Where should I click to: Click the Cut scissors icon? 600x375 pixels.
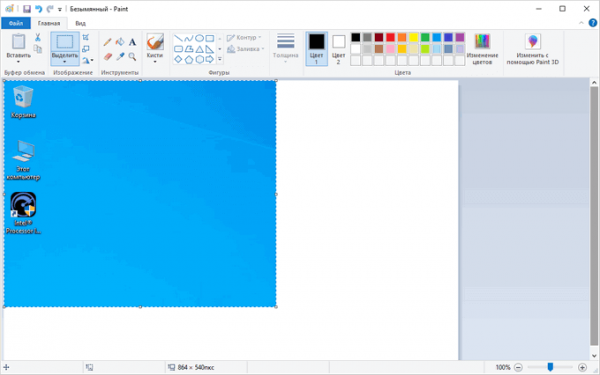tap(38, 37)
